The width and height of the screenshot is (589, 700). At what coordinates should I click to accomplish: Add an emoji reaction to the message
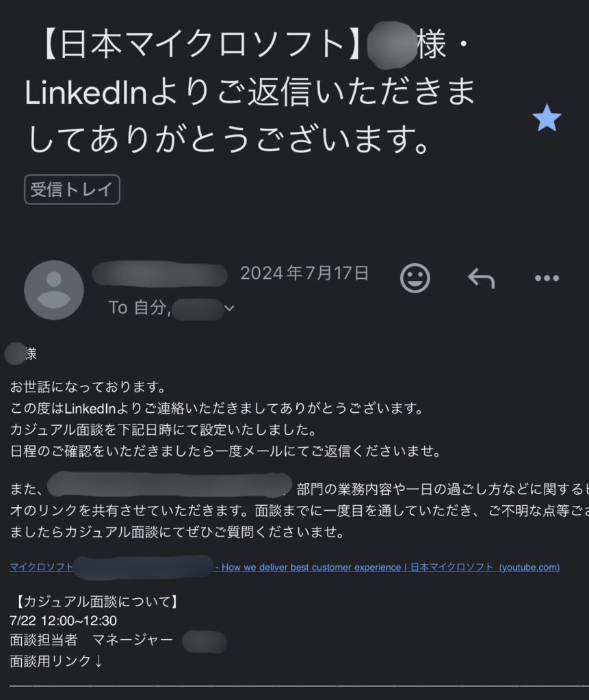pyautogui.click(x=415, y=278)
